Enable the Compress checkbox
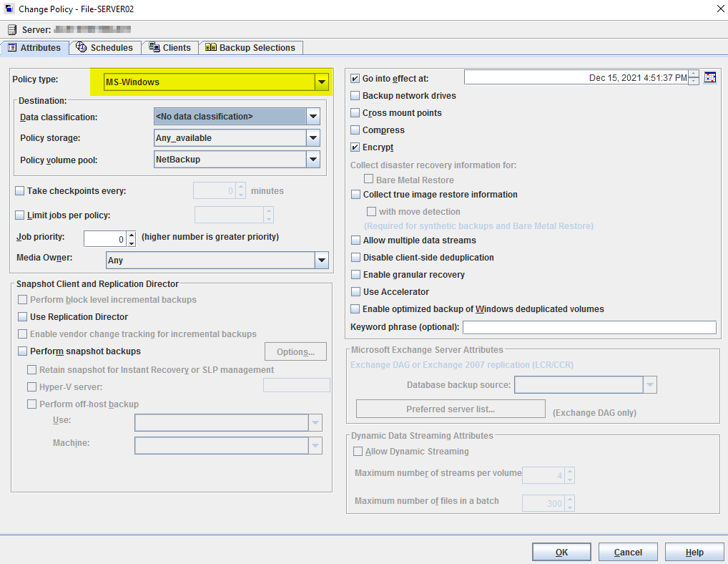The height and width of the screenshot is (564, 728). click(x=355, y=130)
